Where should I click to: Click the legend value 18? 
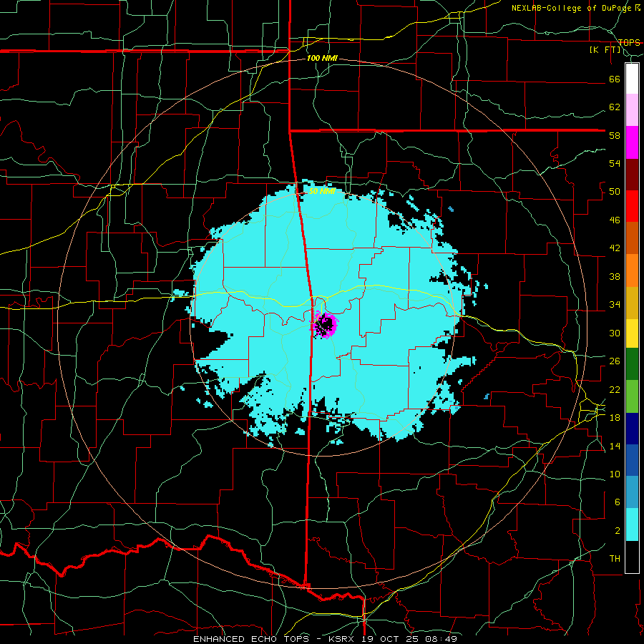(615, 418)
